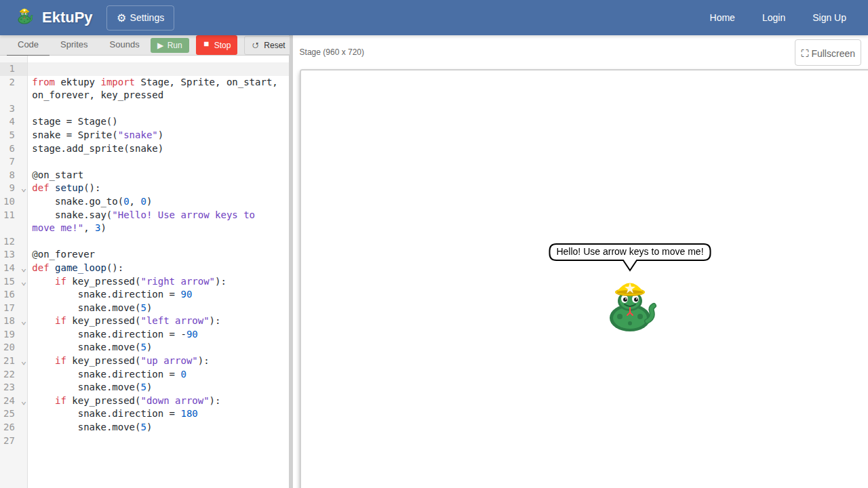Go to the Home page link
This screenshot has height=488, width=868.
coord(722,18)
